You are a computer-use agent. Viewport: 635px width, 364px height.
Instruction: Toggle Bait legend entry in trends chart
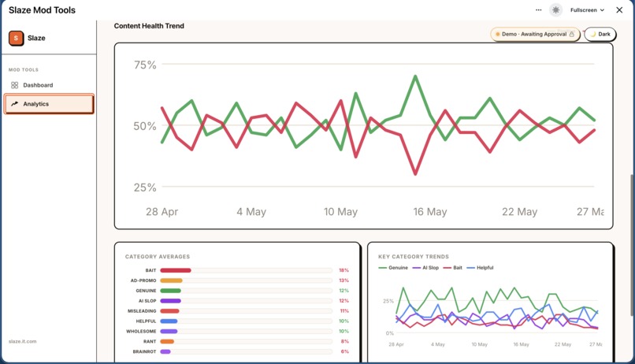[453, 268]
